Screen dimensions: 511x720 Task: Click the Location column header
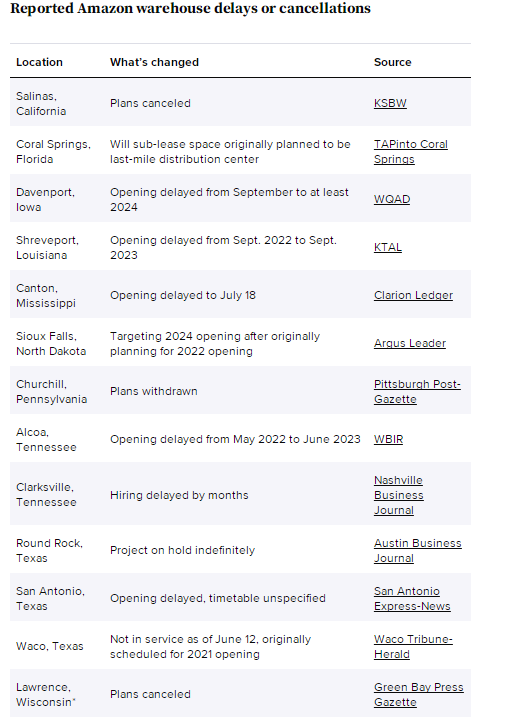tap(39, 62)
